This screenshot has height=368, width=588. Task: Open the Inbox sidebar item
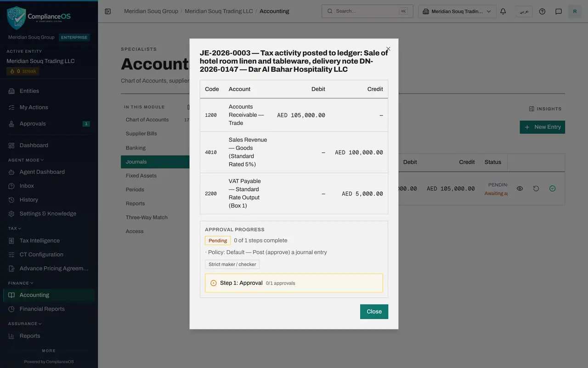49,186
